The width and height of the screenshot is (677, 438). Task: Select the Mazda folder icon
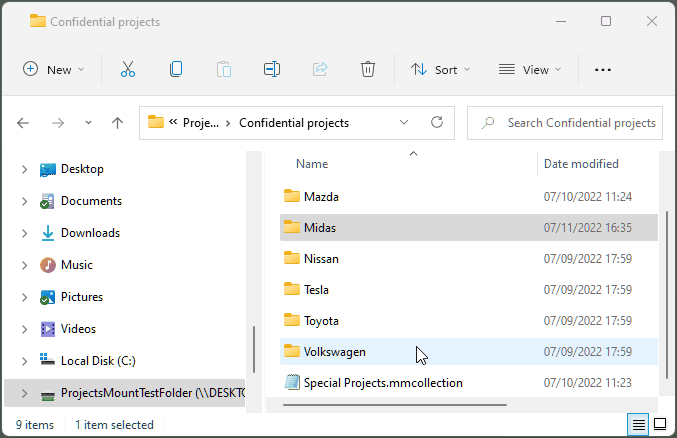tap(292, 196)
